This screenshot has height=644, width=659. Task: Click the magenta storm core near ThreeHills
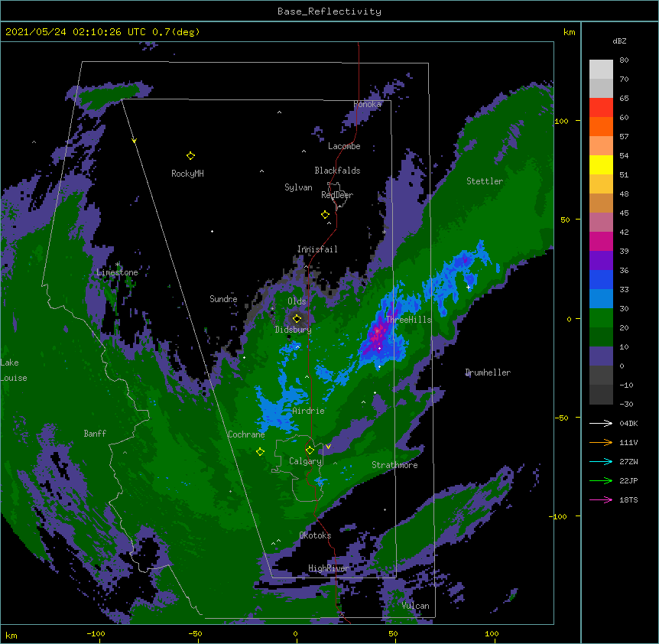click(x=377, y=333)
